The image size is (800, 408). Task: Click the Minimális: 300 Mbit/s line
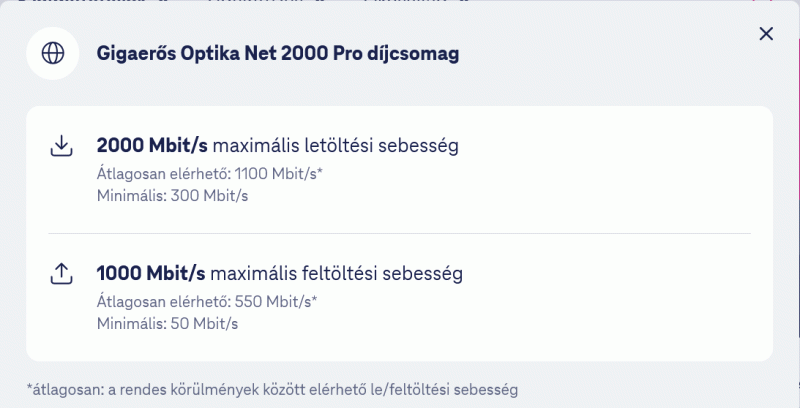(x=172, y=196)
